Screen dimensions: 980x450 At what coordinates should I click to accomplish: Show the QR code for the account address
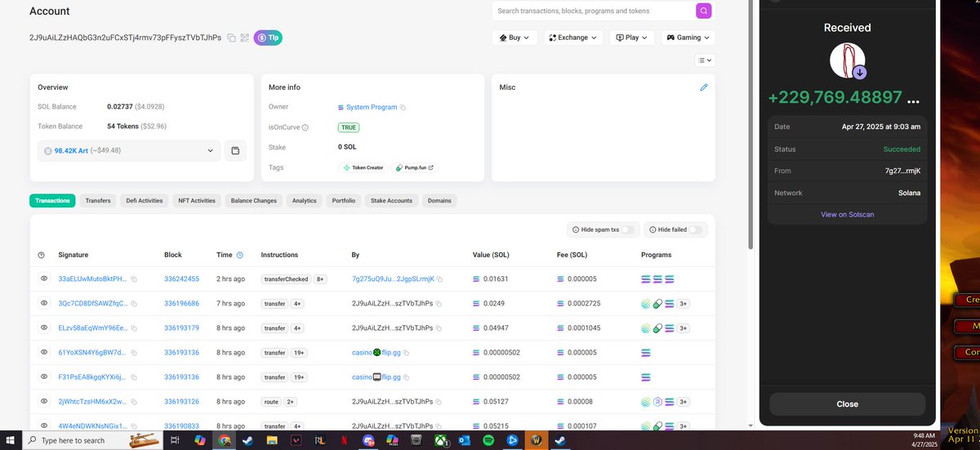click(x=245, y=38)
